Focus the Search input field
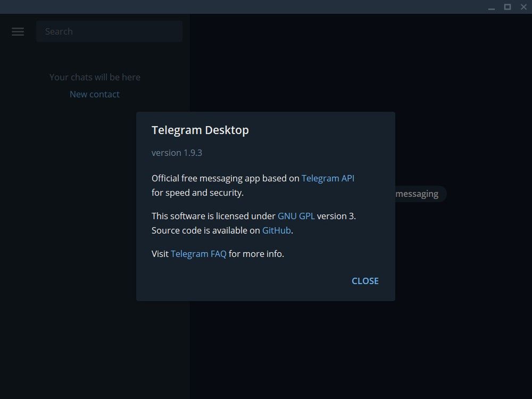532x399 pixels. pyautogui.click(x=109, y=31)
